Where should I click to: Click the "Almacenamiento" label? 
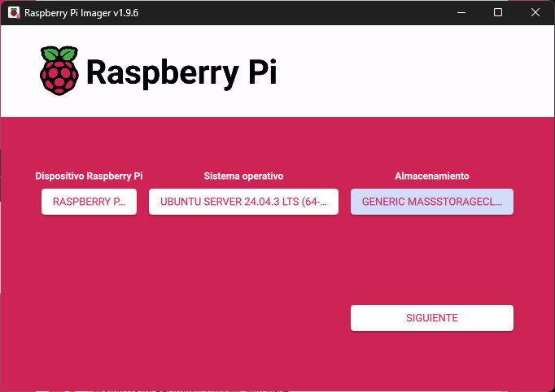[431, 176]
